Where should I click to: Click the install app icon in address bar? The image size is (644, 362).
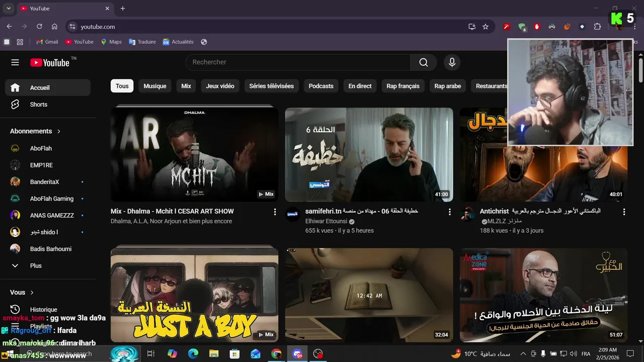(472, 27)
